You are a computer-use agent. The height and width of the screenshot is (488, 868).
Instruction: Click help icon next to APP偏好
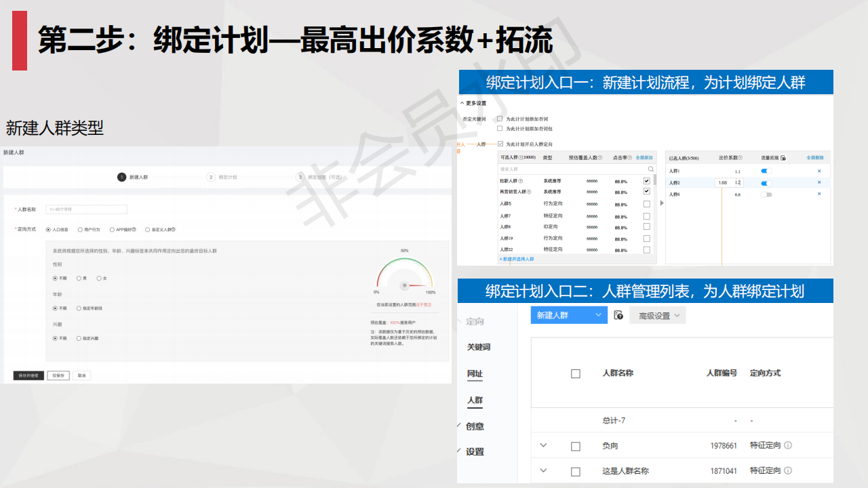pyautogui.click(x=134, y=230)
